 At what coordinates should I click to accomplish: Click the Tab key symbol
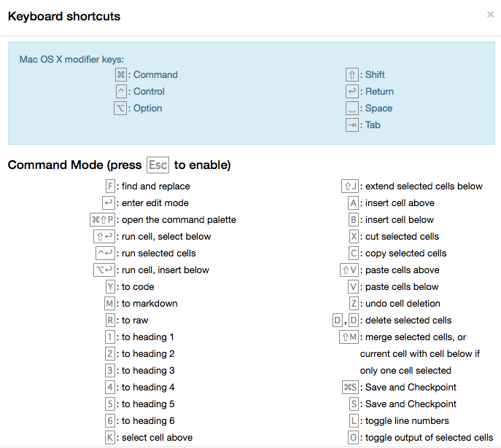coord(352,125)
